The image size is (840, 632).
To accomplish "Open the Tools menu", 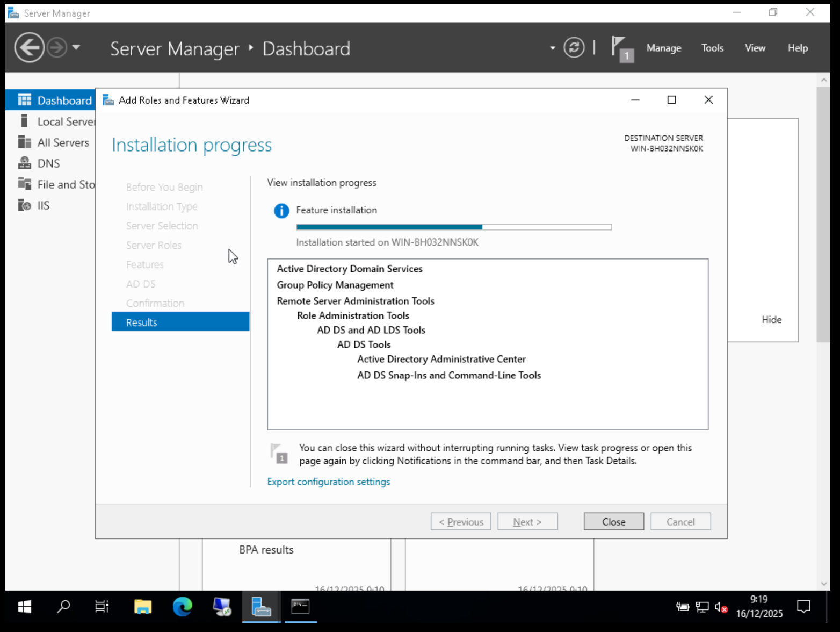I will click(x=712, y=48).
